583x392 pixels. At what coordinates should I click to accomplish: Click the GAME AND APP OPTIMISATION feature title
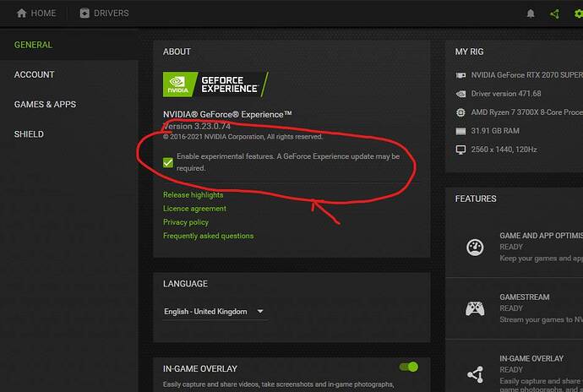pos(542,236)
